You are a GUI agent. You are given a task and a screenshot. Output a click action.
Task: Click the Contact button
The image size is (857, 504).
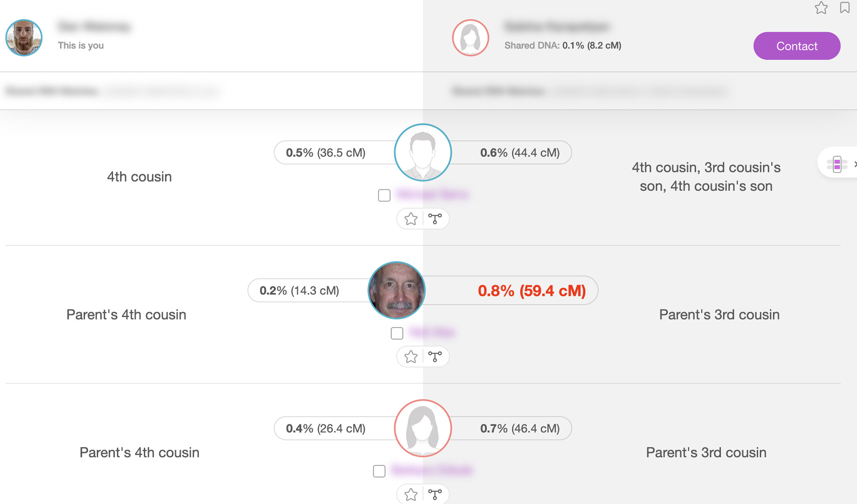797,46
